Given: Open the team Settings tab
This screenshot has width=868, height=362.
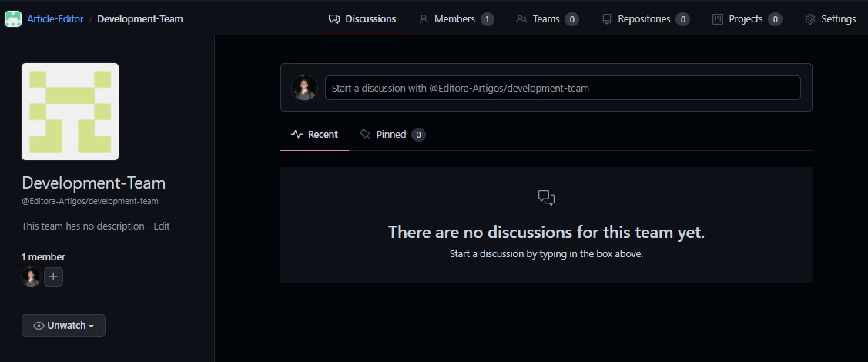Looking at the screenshot, I should click(x=829, y=18).
